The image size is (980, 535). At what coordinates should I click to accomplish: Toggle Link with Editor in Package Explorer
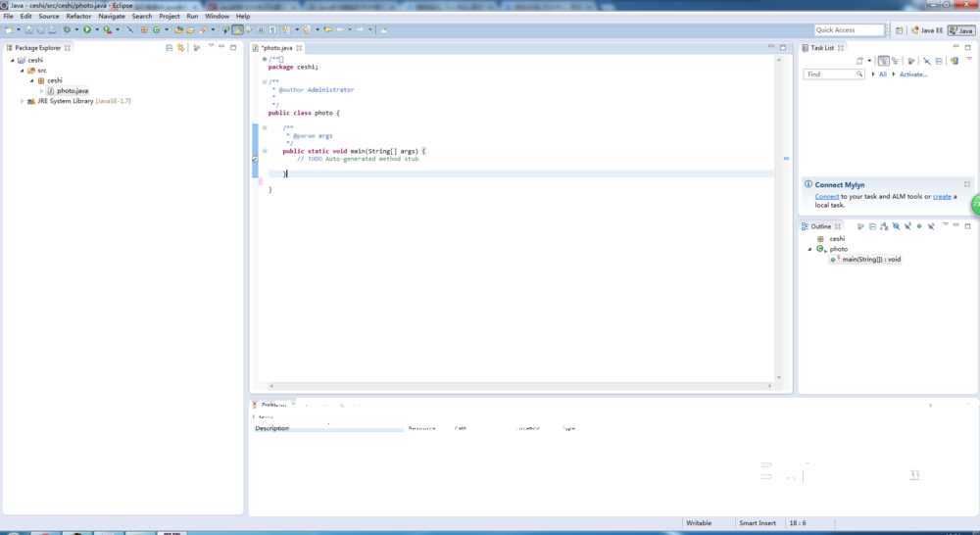[x=180, y=47]
